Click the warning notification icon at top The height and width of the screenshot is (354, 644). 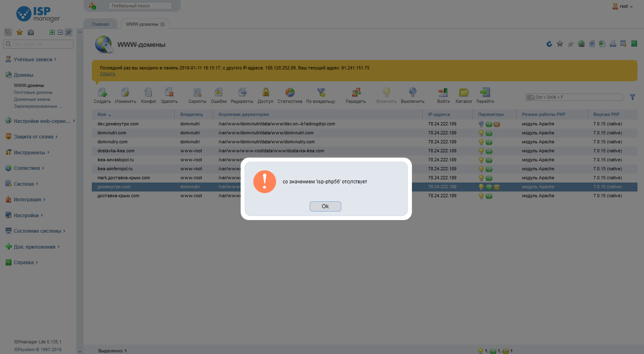click(93, 6)
